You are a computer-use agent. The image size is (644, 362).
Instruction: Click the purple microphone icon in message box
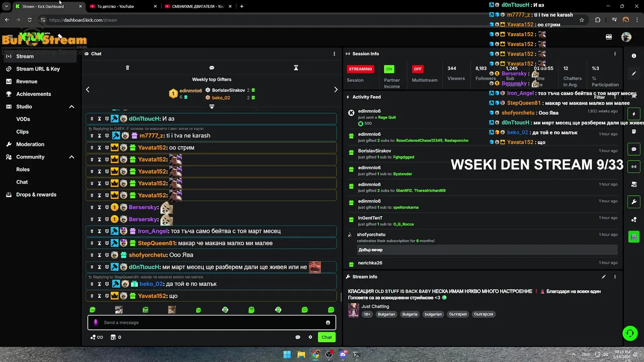point(96,322)
